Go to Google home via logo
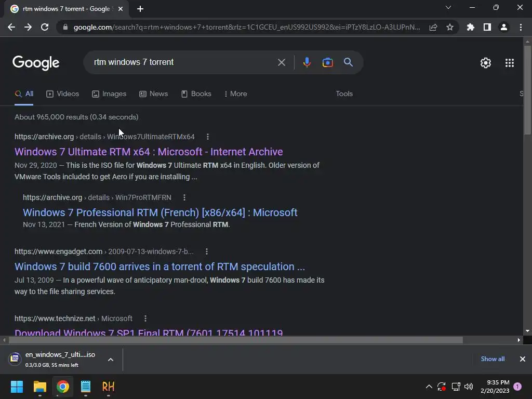 tap(36, 63)
